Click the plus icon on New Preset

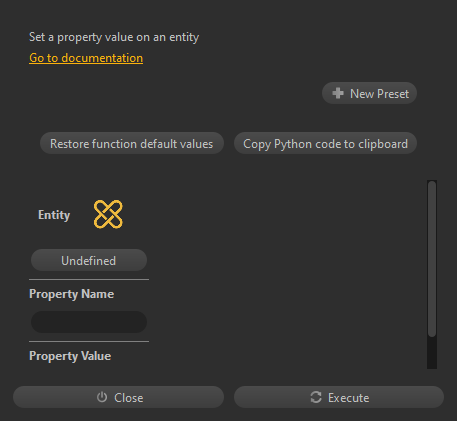[x=338, y=93]
